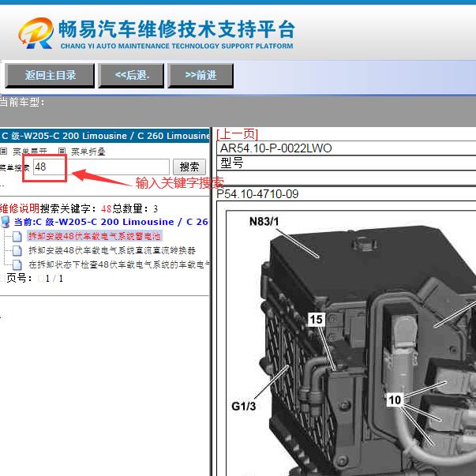Screen dimensions: 476x476
Task: Focus the 菜单搜索 input containing 48
Action: (101, 167)
